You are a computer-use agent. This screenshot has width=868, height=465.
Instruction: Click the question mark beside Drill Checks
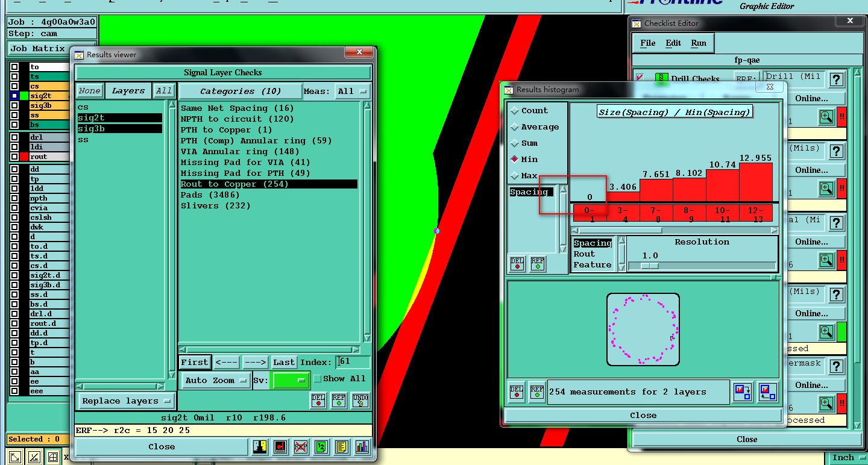(x=836, y=80)
